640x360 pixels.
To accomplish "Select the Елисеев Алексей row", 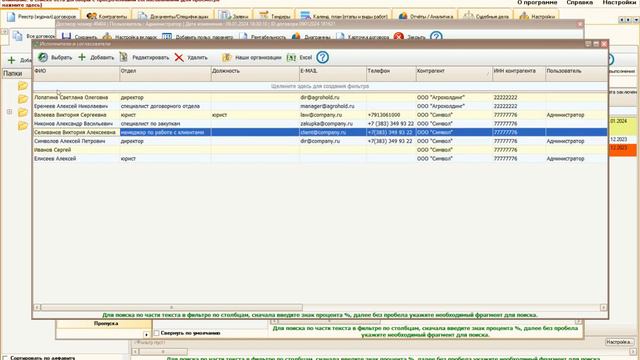I will point(320,158).
